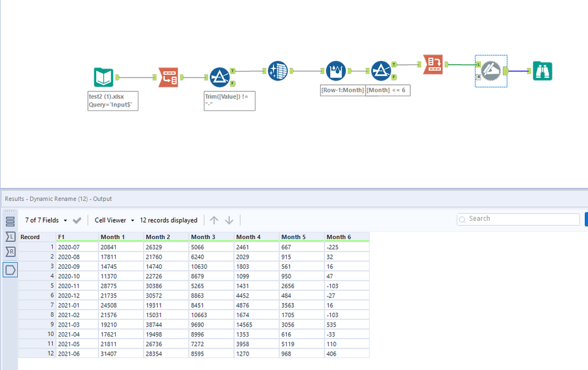Click the Month 4 column header
The height and width of the screenshot is (370, 588).
pyautogui.click(x=257, y=237)
